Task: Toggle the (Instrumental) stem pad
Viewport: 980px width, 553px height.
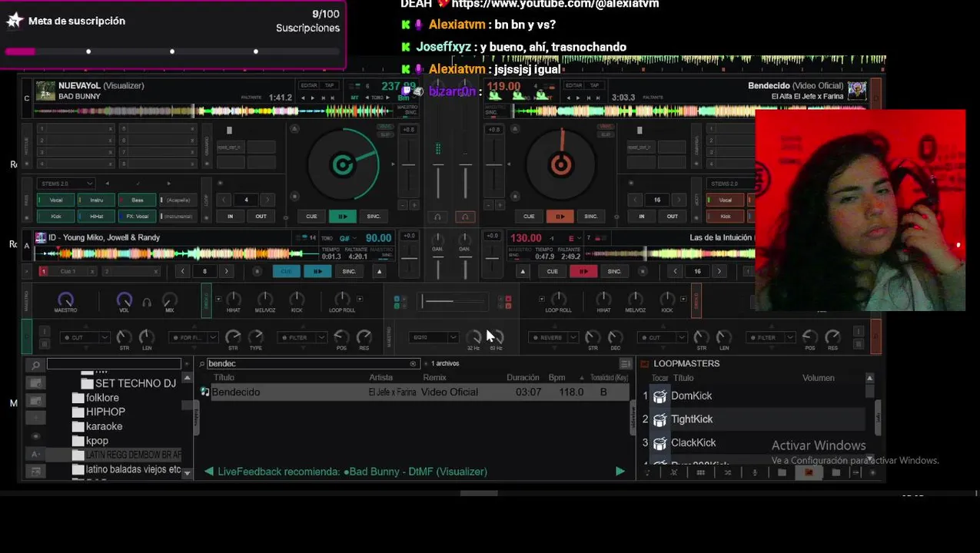Action: (178, 217)
